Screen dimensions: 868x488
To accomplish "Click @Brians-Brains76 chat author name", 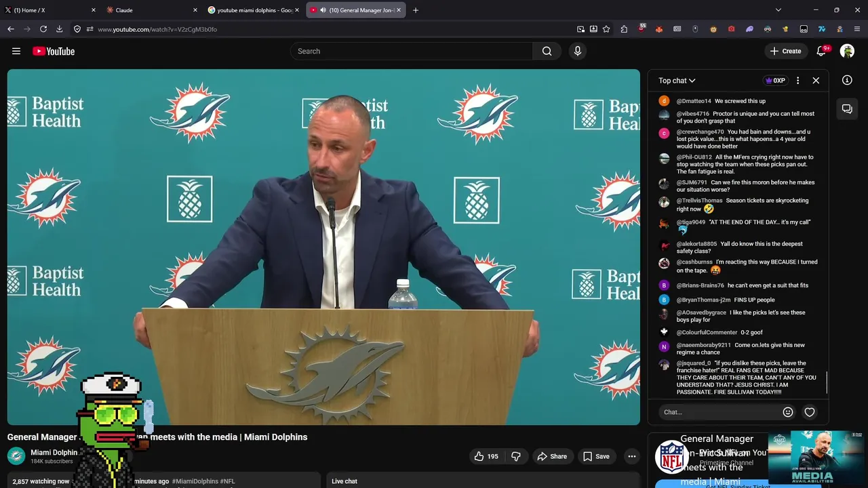I will click(700, 285).
